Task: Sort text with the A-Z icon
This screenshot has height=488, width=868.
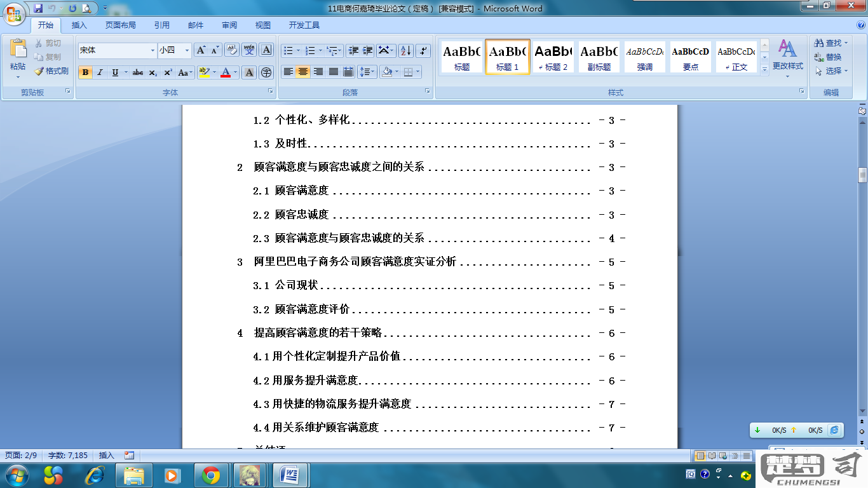Action: 406,50
